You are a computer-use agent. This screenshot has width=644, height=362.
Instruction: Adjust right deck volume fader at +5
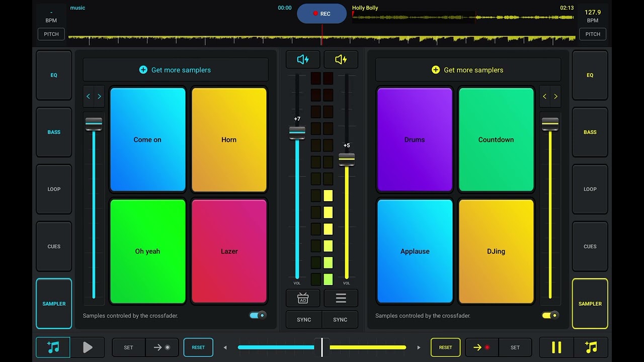click(x=347, y=159)
